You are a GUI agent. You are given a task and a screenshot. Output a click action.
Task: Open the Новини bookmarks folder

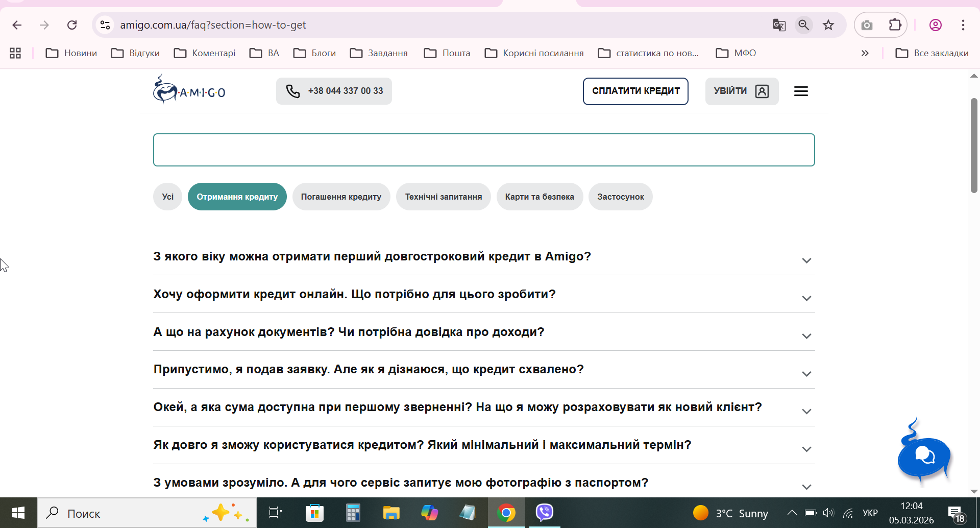click(71, 53)
